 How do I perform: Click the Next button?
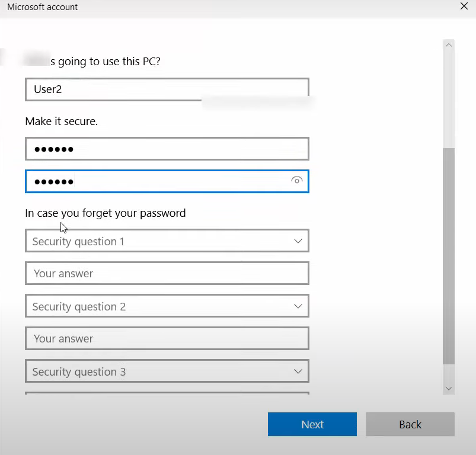tap(312, 424)
